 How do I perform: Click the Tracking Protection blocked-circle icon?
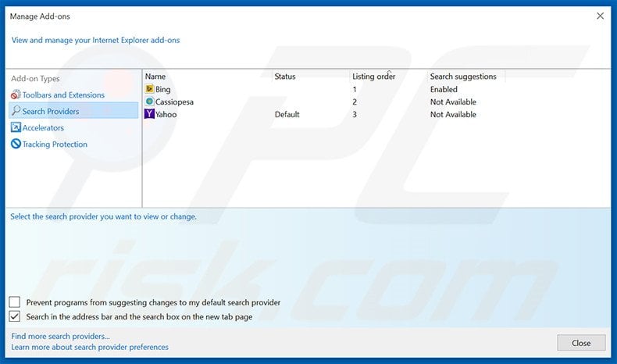click(x=16, y=144)
